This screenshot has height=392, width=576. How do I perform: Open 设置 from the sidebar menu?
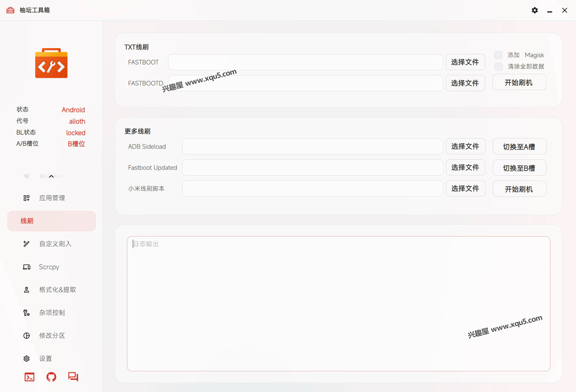click(46, 359)
